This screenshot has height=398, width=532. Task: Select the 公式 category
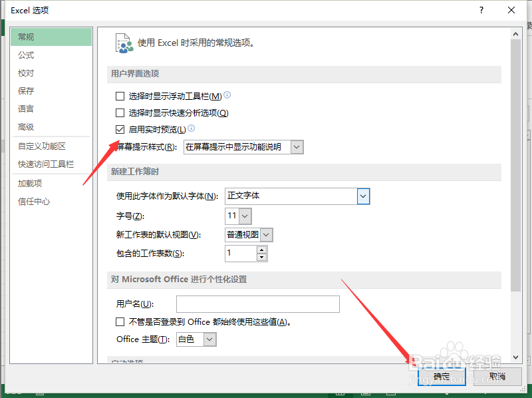51,55
